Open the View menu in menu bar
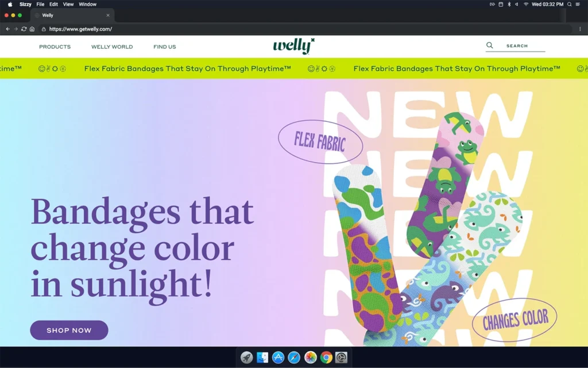Image resolution: width=588 pixels, height=368 pixels. tap(68, 4)
